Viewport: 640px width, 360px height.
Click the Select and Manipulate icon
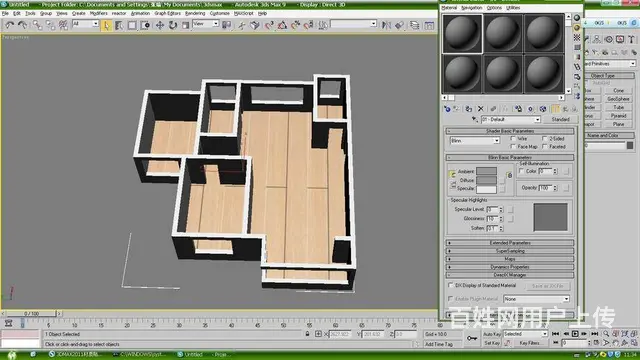242,26
